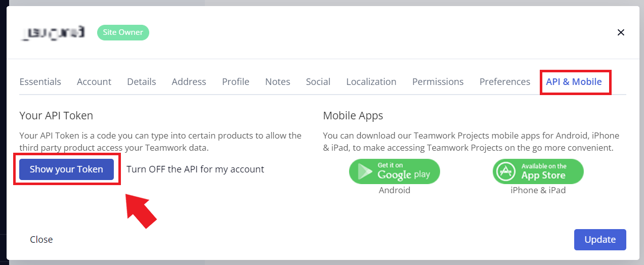Screen dimensions: 644x265
Task: Open the Localization tab
Action: 371,82
